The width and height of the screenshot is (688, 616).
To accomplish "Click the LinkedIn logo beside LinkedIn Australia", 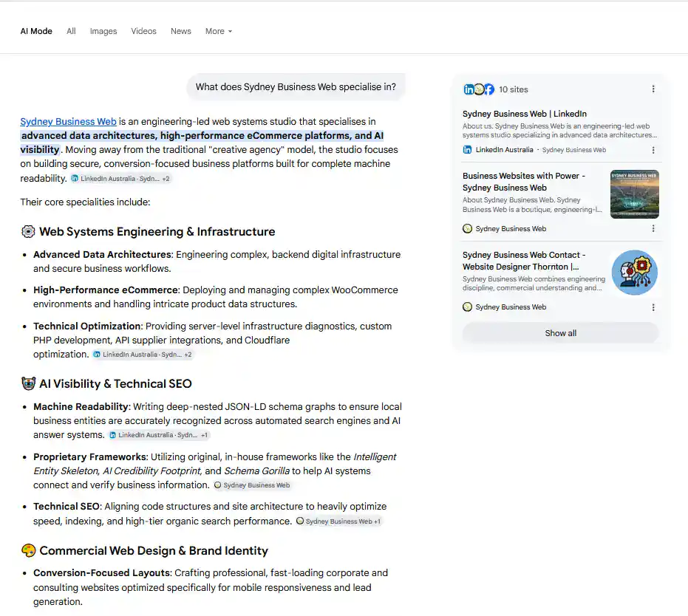I will pos(467,149).
